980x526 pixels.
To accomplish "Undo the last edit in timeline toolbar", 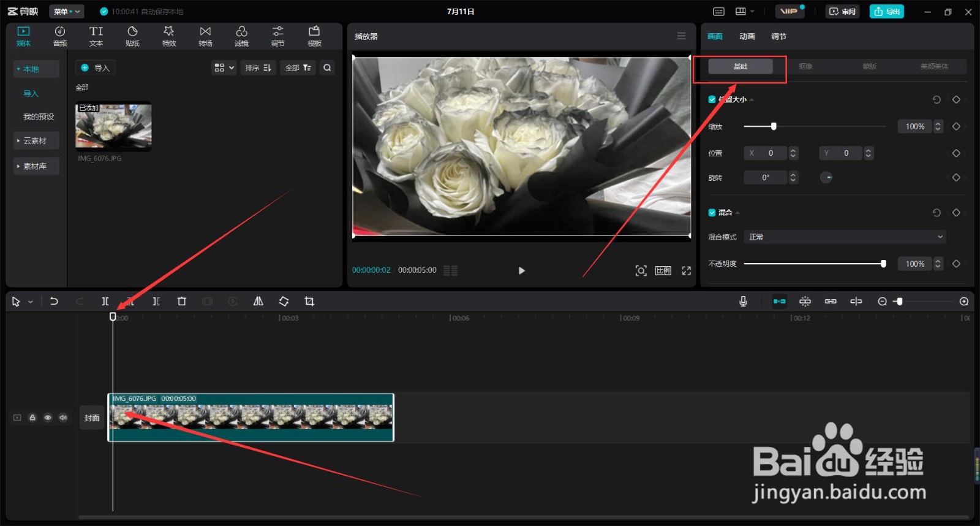I will (x=54, y=301).
